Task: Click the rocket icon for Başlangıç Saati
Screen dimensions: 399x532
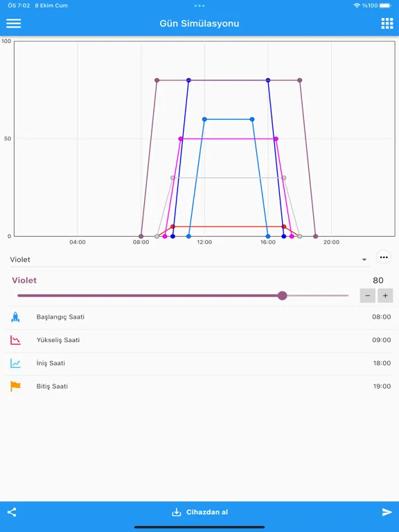Action: (x=15, y=317)
